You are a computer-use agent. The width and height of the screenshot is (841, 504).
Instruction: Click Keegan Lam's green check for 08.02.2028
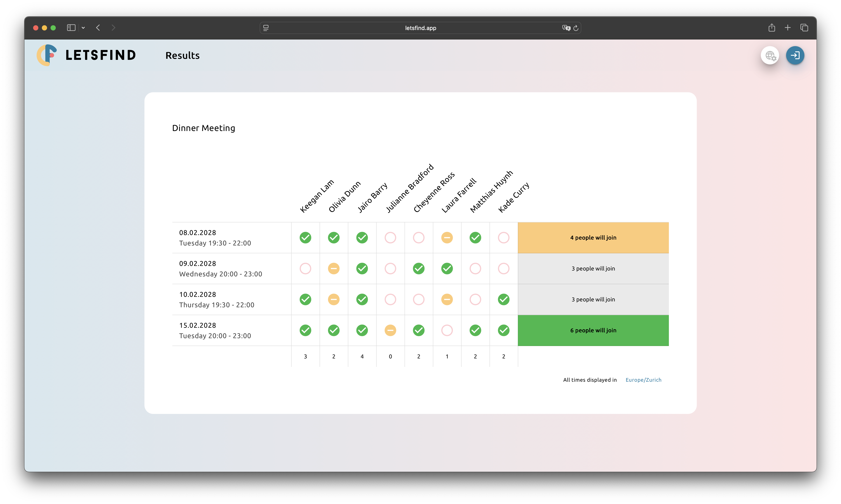305,238
